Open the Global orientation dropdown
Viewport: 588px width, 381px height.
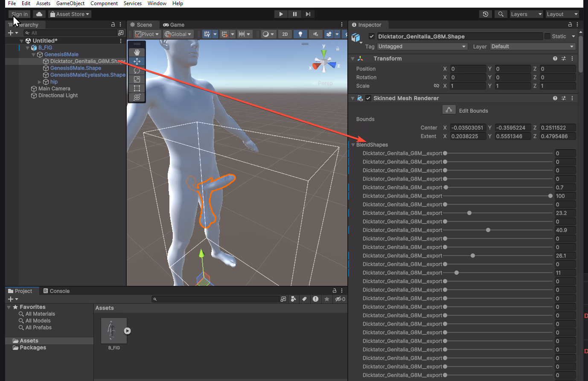(178, 34)
